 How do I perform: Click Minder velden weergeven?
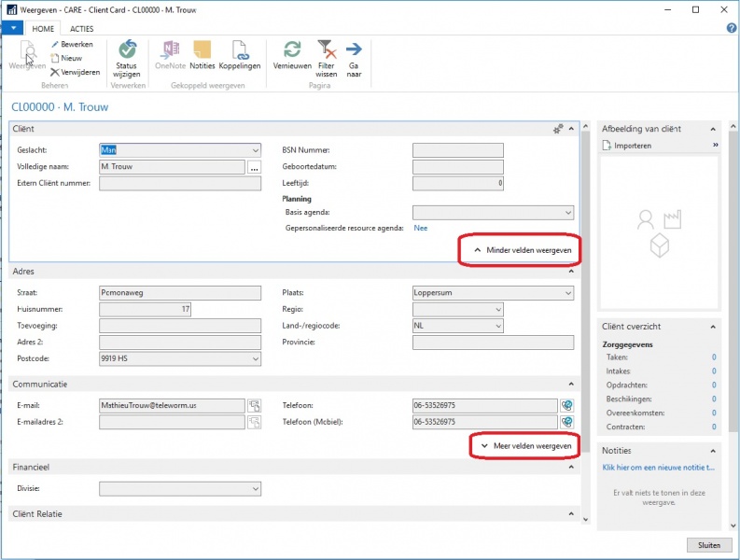coord(523,250)
